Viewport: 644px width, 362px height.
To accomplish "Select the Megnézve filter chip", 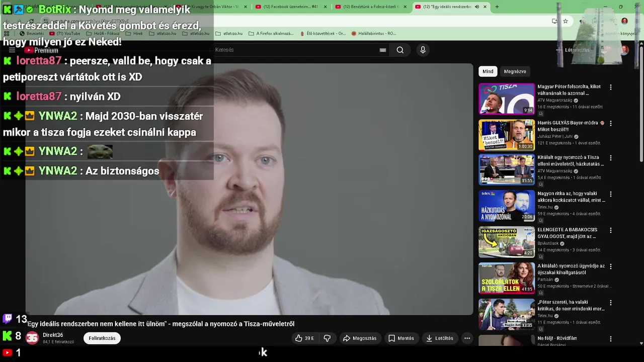I will (x=515, y=71).
